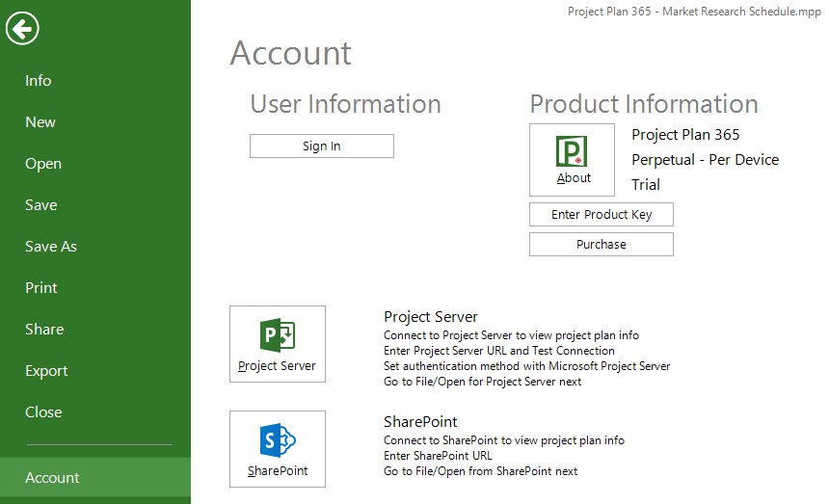Choose Save from the sidebar

41,205
